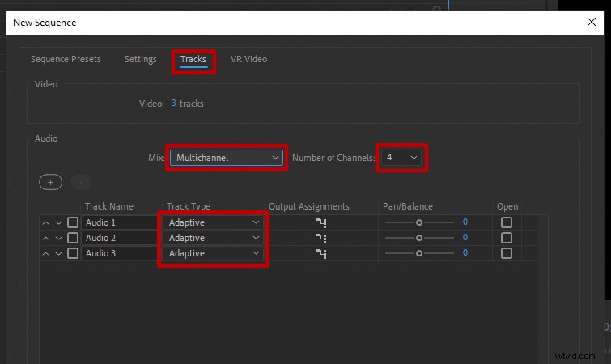Click the plus button to add audio track
Viewport: 611px width, 364px height.
point(50,183)
